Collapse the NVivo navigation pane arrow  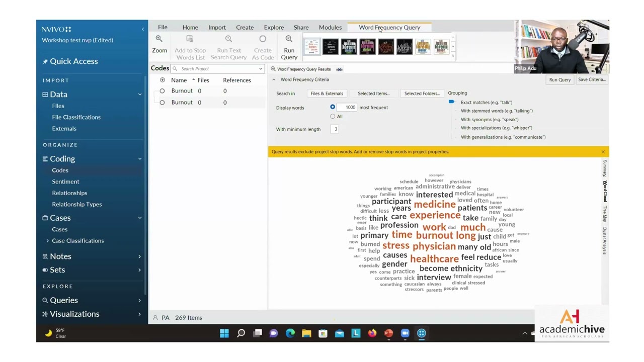(142, 29)
